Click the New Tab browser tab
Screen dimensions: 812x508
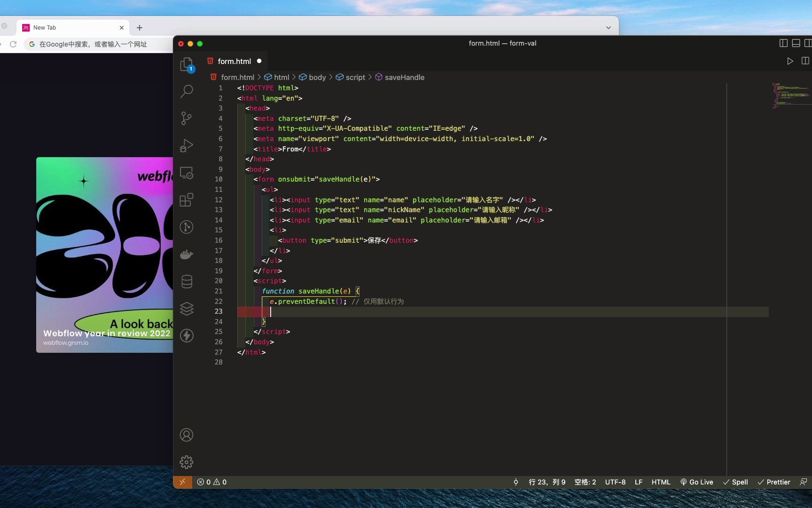pyautogui.click(x=72, y=28)
